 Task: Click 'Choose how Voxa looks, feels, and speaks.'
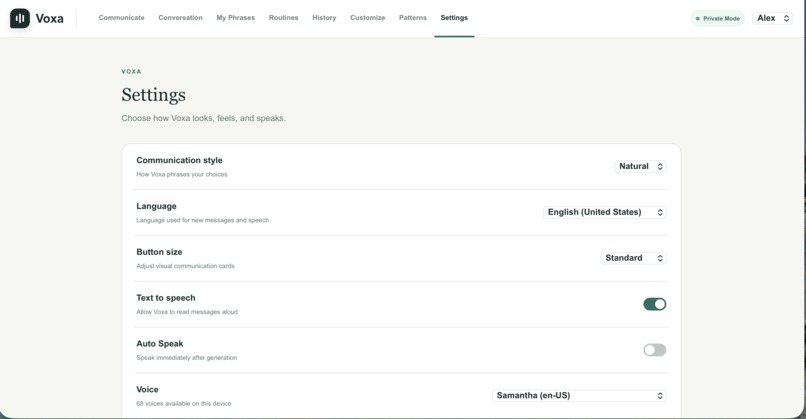(x=204, y=118)
